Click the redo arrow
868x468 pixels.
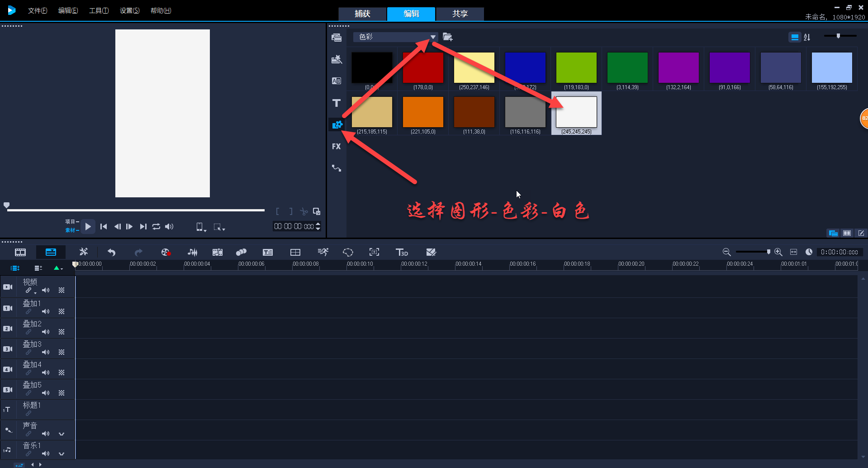click(138, 252)
